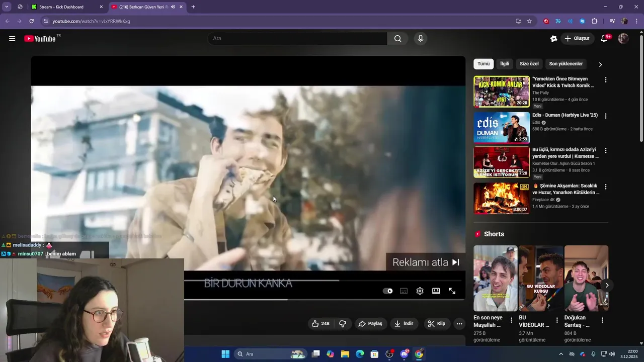Show hidden system tray icons chevron

click(x=561, y=354)
